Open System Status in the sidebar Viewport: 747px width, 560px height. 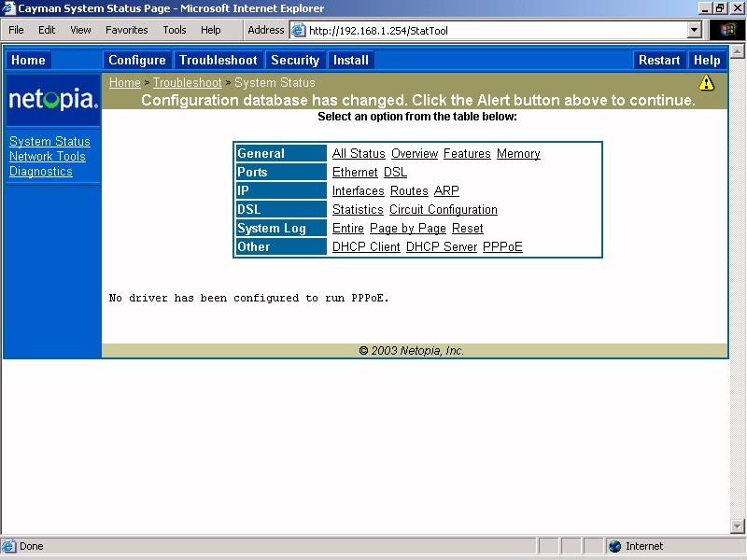49,142
